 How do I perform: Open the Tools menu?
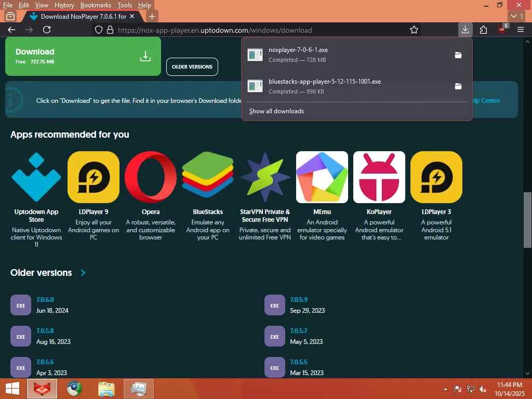coord(124,5)
